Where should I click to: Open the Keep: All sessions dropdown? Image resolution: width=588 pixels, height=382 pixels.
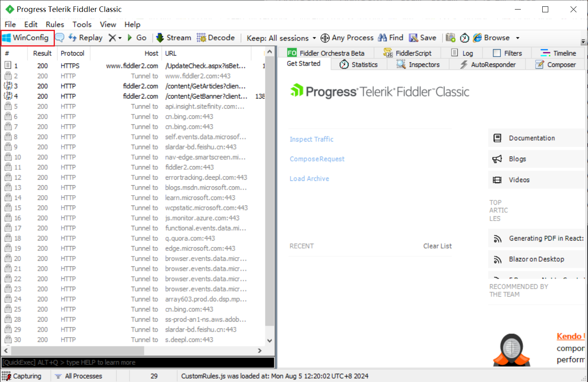pyautogui.click(x=281, y=38)
